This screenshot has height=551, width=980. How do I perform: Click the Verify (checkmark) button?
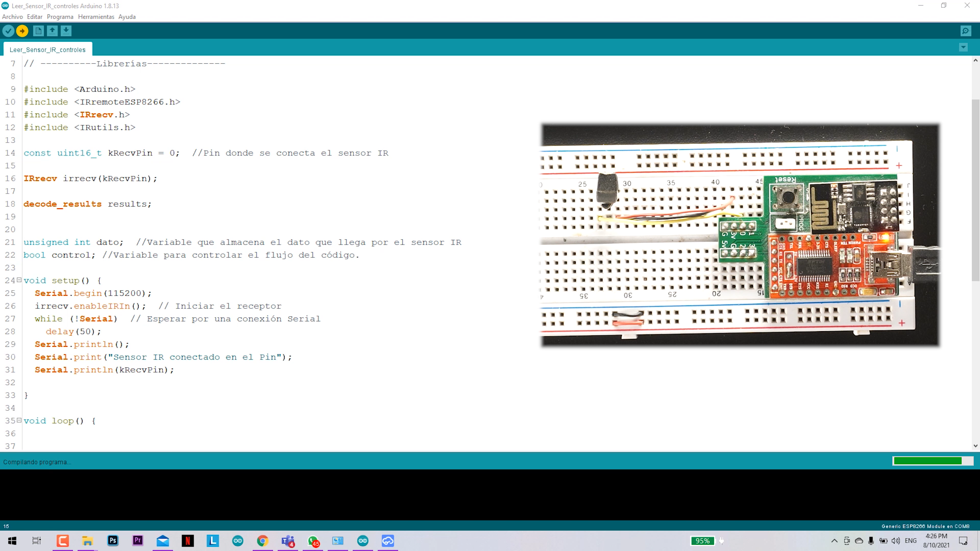click(x=8, y=31)
